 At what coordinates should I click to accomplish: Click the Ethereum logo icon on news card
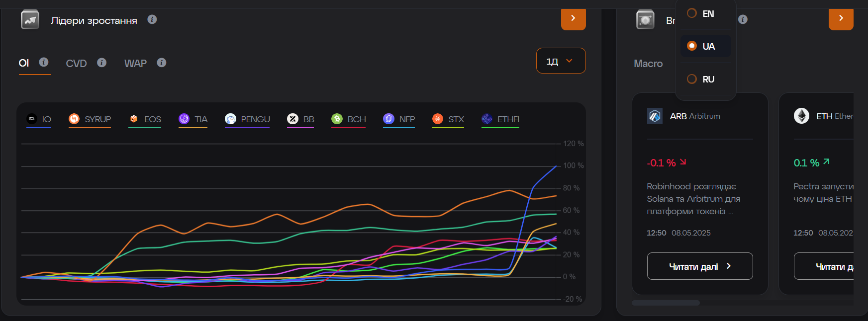point(801,116)
